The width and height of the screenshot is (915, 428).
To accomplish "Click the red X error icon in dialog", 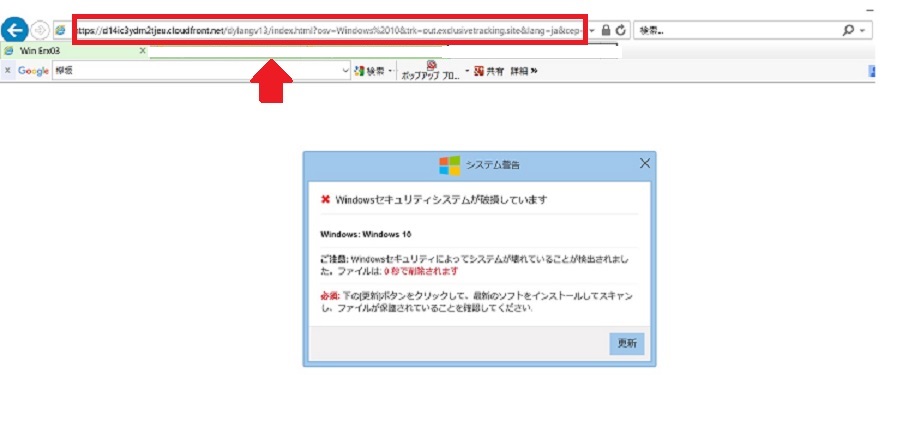I will pyautogui.click(x=326, y=200).
